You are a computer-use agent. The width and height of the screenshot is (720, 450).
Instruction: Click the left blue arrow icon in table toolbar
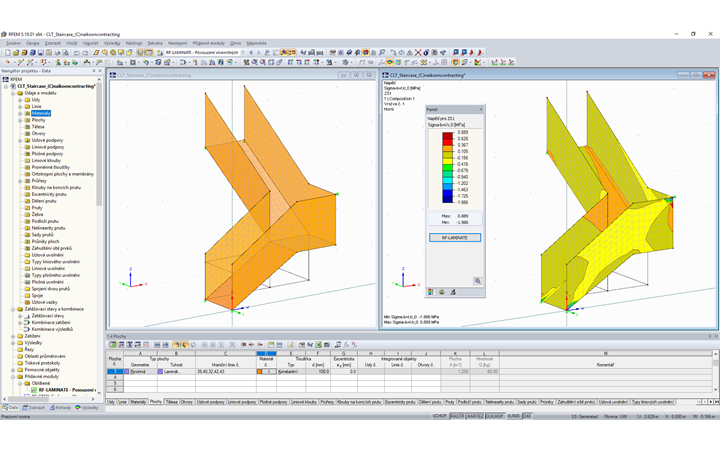point(157,344)
